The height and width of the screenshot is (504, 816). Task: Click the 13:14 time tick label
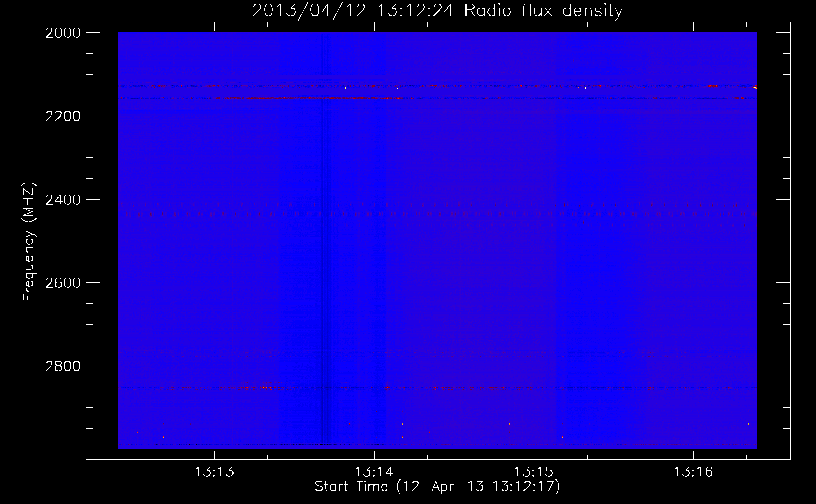click(x=374, y=472)
